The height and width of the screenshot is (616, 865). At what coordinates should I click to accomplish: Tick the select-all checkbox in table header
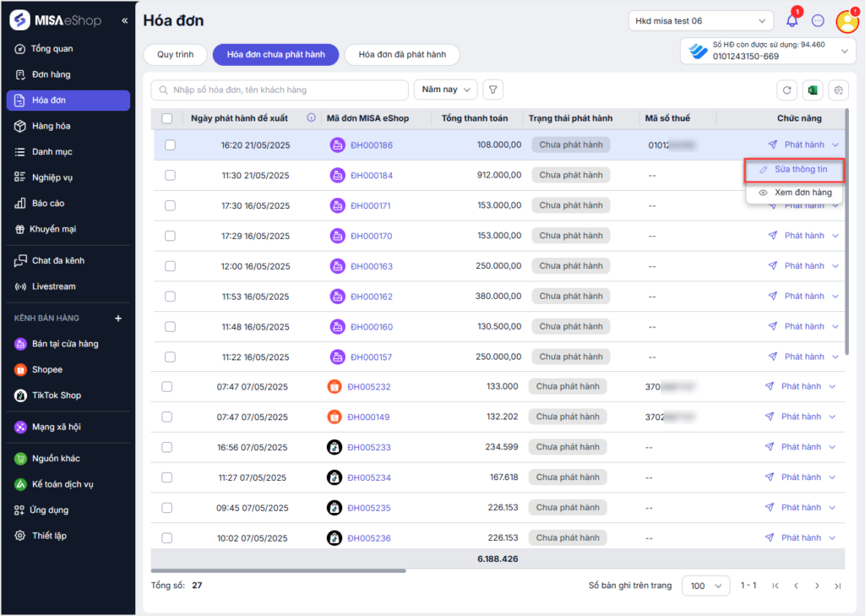[167, 118]
